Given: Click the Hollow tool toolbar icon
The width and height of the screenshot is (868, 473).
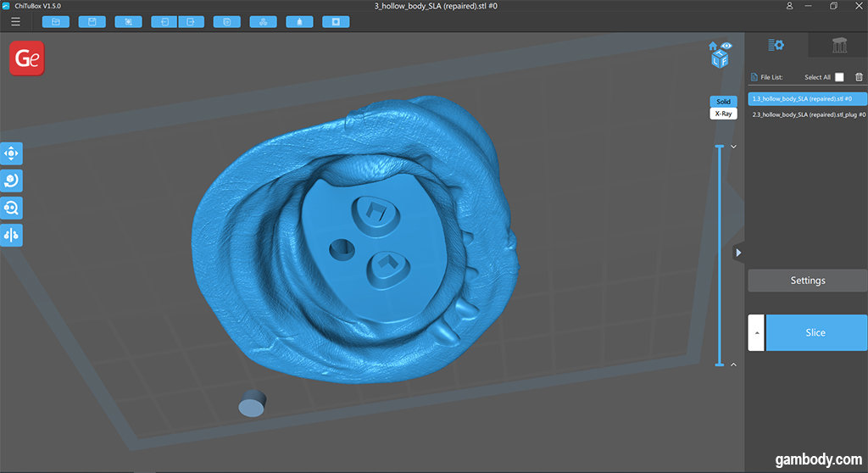Looking at the screenshot, I should [299, 22].
